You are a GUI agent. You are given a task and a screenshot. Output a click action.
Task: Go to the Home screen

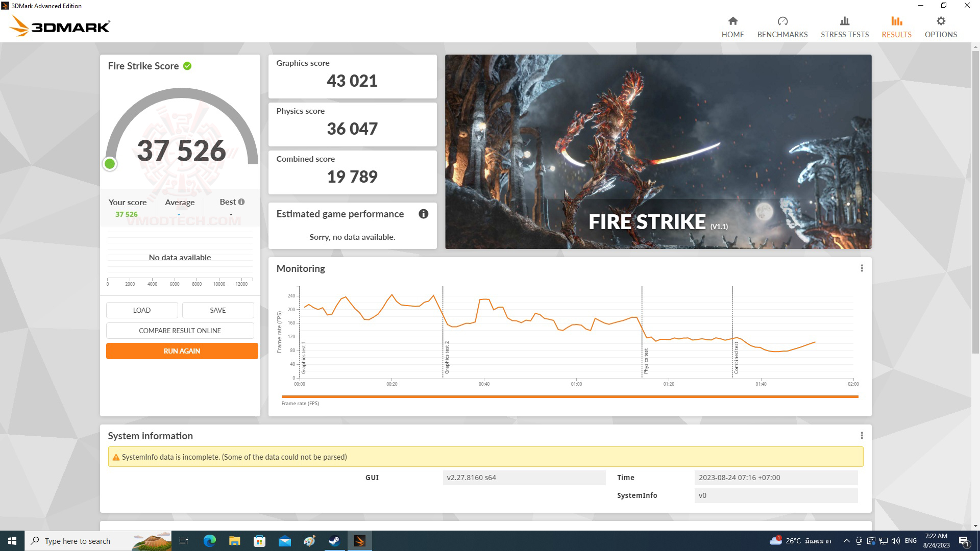tap(732, 26)
